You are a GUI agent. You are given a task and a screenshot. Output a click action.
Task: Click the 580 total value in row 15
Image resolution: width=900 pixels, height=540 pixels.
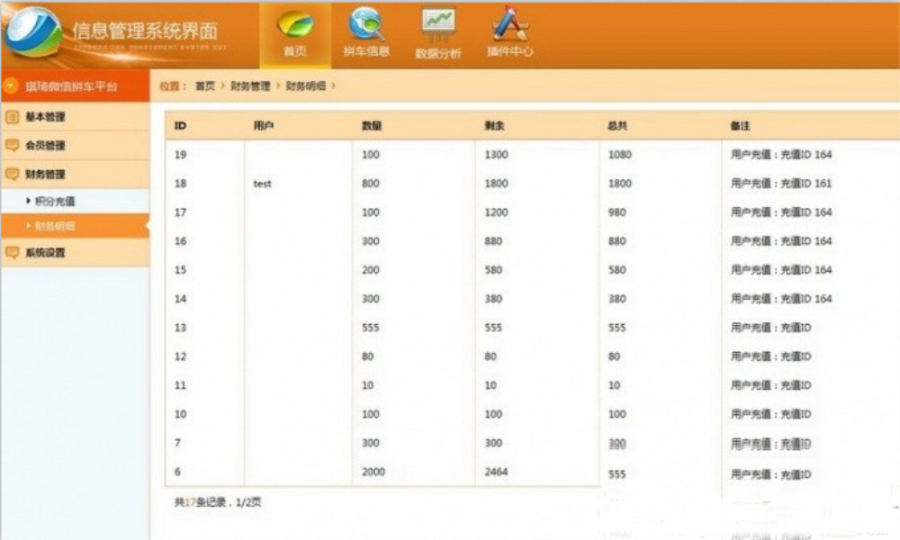click(617, 270)
